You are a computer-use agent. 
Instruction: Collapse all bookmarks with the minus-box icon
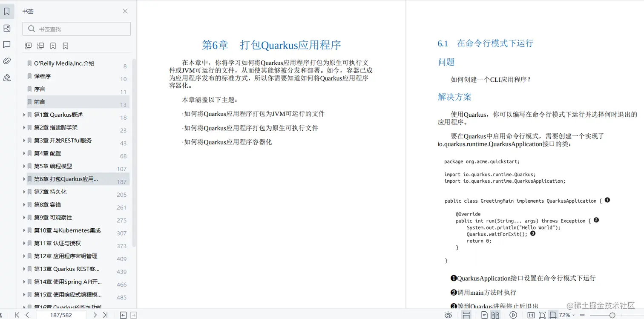click(40, 46)
